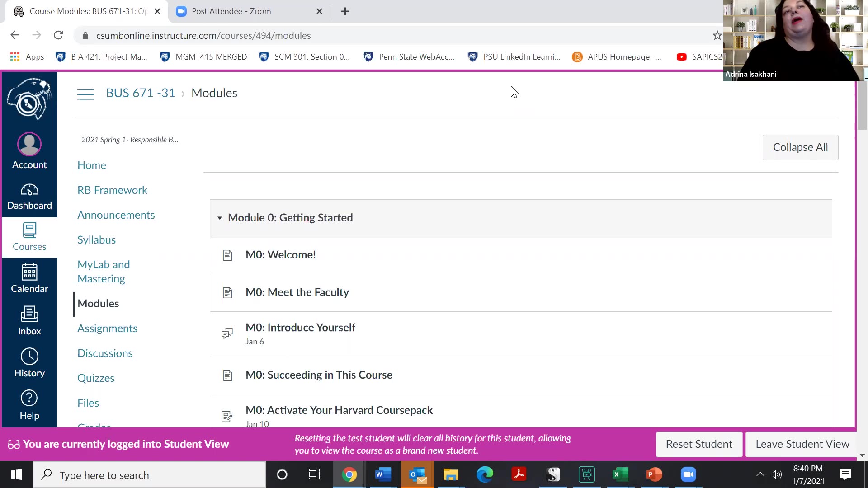The width and height of the screenshot is (868, 488).
Task: Open the M0: Introduce Yourself discussion
Action: coord(300,328)
